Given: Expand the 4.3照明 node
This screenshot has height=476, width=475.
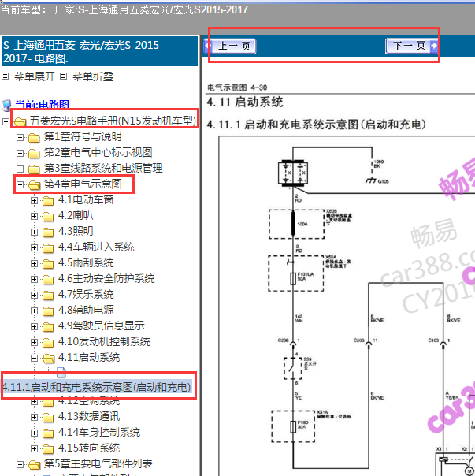Looking at the screenshot, I should click(x=35, y=232).
